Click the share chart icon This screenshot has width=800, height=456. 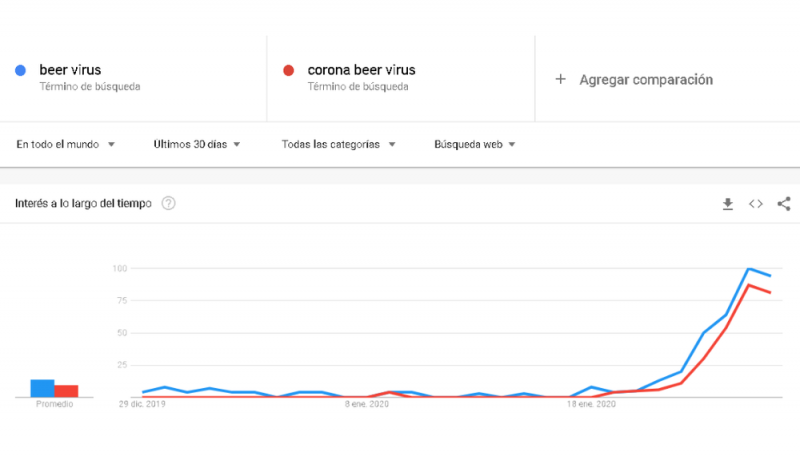(784, 204)
